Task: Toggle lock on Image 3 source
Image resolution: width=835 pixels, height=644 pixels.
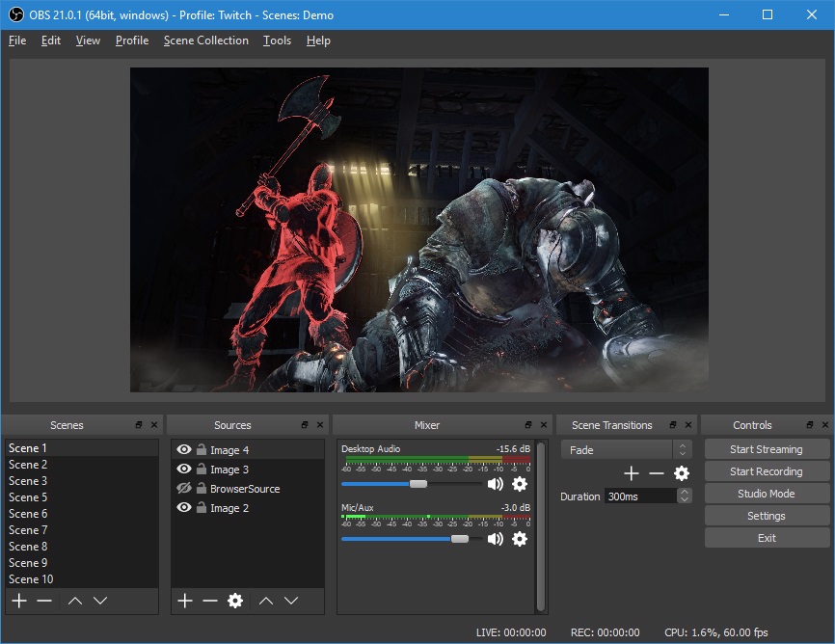Action: click(x=202, y=469)
